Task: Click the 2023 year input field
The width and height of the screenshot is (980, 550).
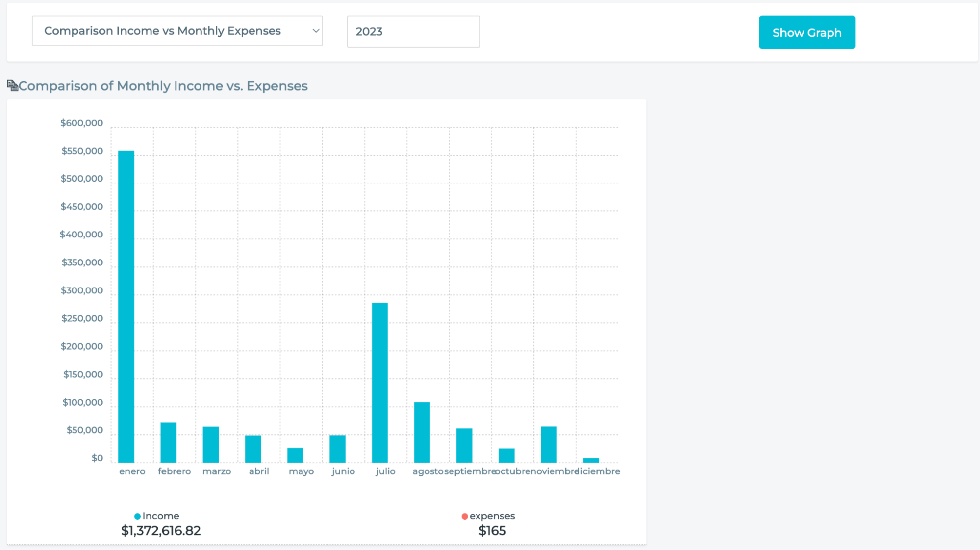Action: pyautogui.click(x=413, y=31)
